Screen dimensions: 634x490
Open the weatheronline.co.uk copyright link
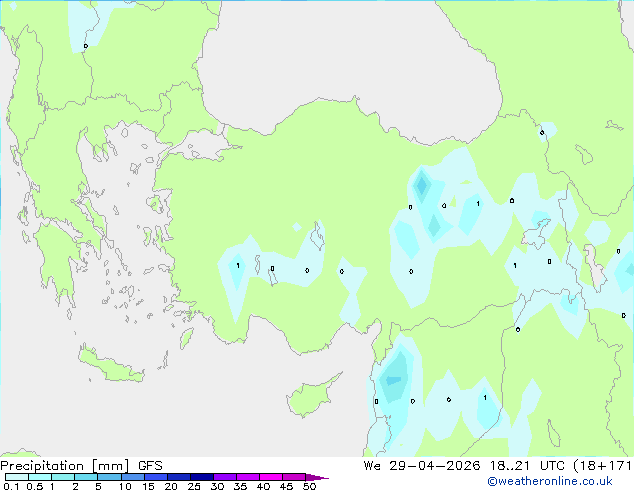tap(550, 481)
